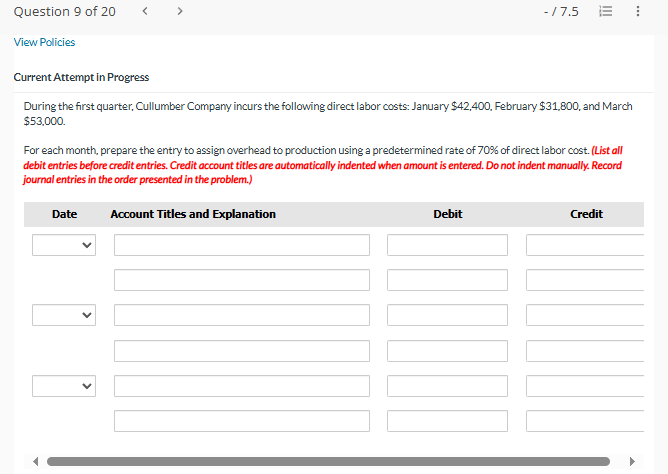
Task: Click third row account title field
Action: pos(242,315)
